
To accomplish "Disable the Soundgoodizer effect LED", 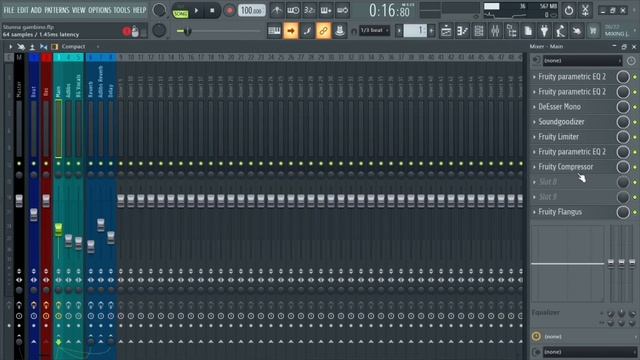I will click(x=635, y=122).
